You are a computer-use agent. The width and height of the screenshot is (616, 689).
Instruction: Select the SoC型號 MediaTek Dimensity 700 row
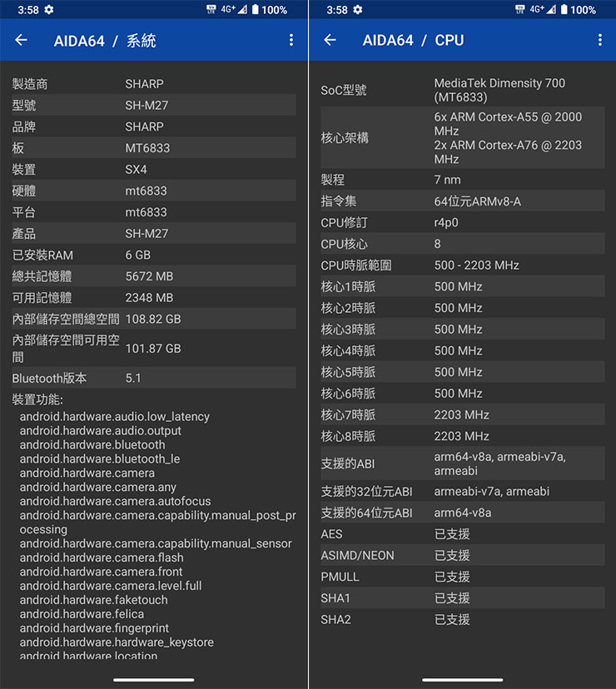pos(462,90)
